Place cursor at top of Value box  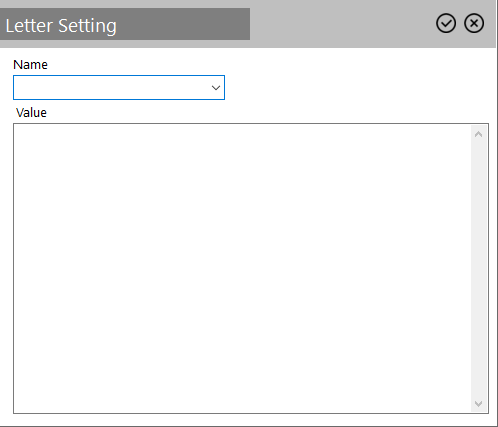(x=242, y=133)
